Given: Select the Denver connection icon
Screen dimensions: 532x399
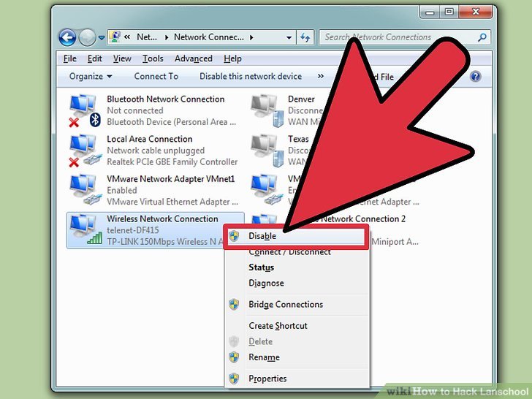Looking at the screenshot, I should 267,110.
